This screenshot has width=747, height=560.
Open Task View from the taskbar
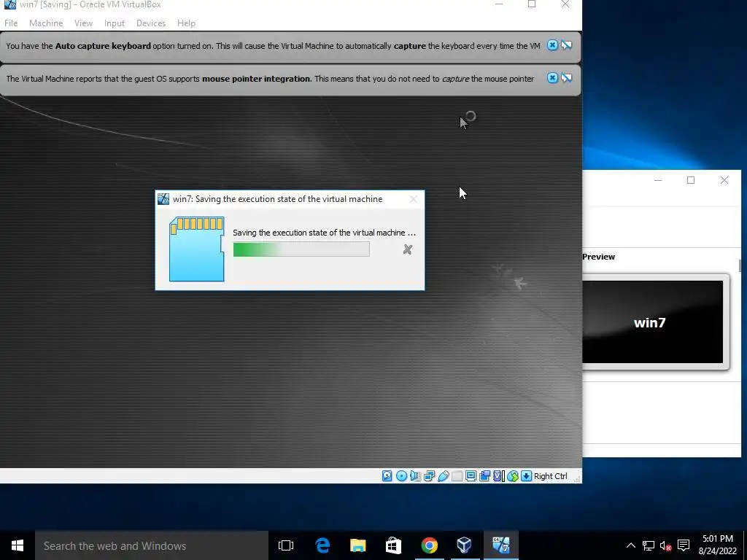(x=286, y=545)
